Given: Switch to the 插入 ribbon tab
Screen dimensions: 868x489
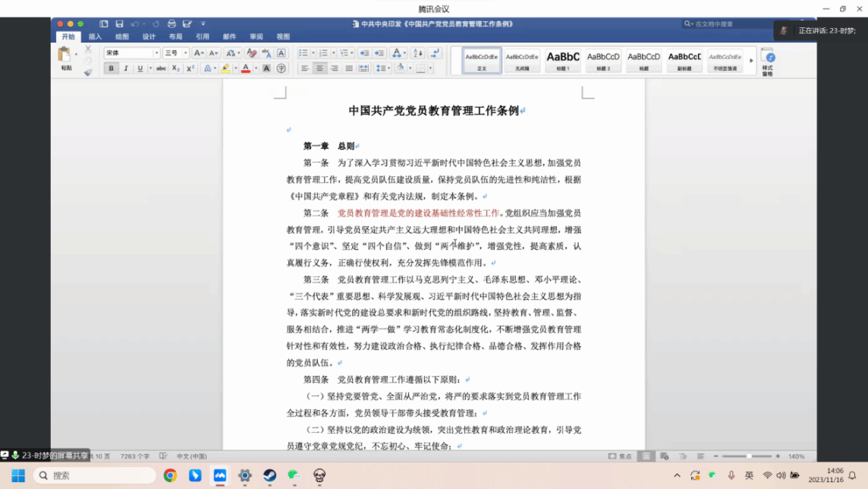Looking at the screenshot, I should click(x=95, y=36).
